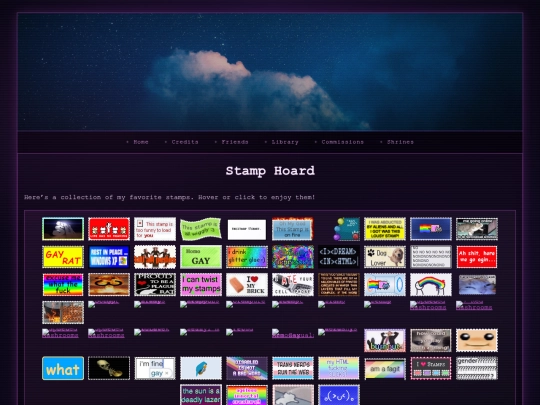The image size is (540, 405).
Task: Select the 'I DREAM IN HTML' stamp
Action: [339, 257]
